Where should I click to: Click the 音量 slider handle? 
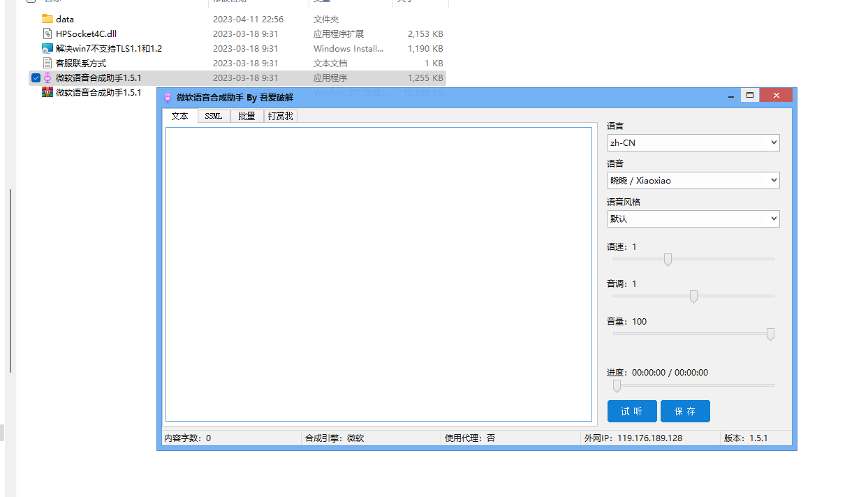(770, 334)
